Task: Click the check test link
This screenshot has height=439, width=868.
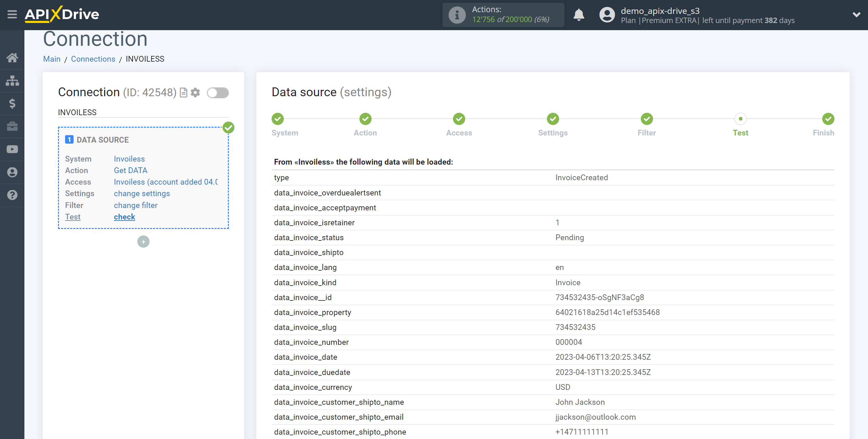Action: [x=124, y=217]
